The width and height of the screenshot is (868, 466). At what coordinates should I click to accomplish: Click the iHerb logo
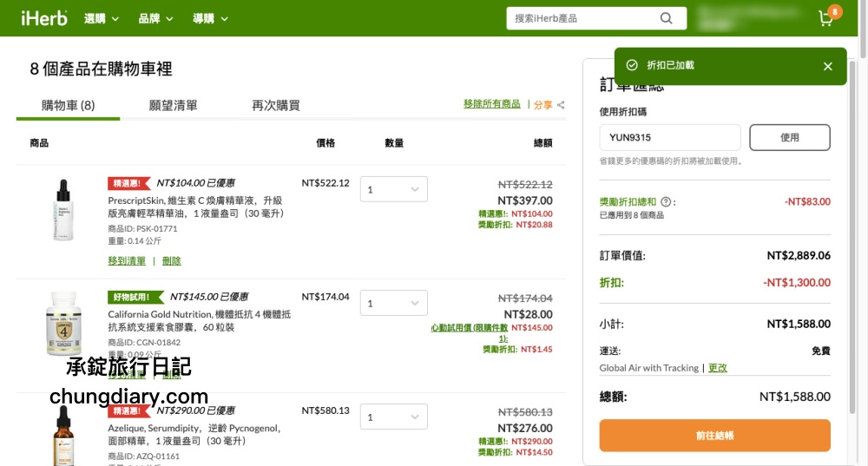(x=44, y=18)
